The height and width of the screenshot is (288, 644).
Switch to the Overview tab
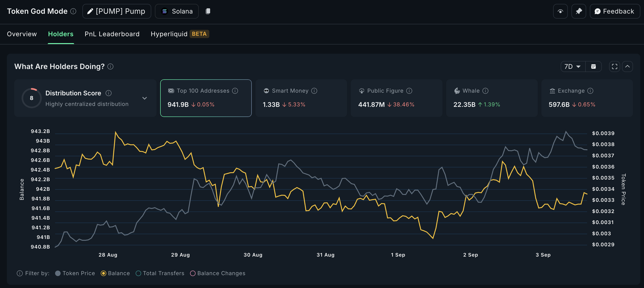click(x=22, y=34)
